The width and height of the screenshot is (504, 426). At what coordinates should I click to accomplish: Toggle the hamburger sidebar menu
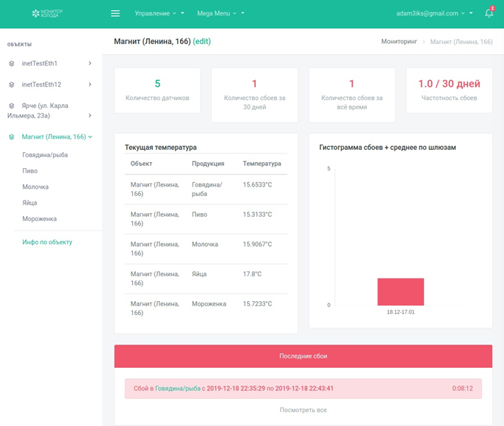(115, 13)
